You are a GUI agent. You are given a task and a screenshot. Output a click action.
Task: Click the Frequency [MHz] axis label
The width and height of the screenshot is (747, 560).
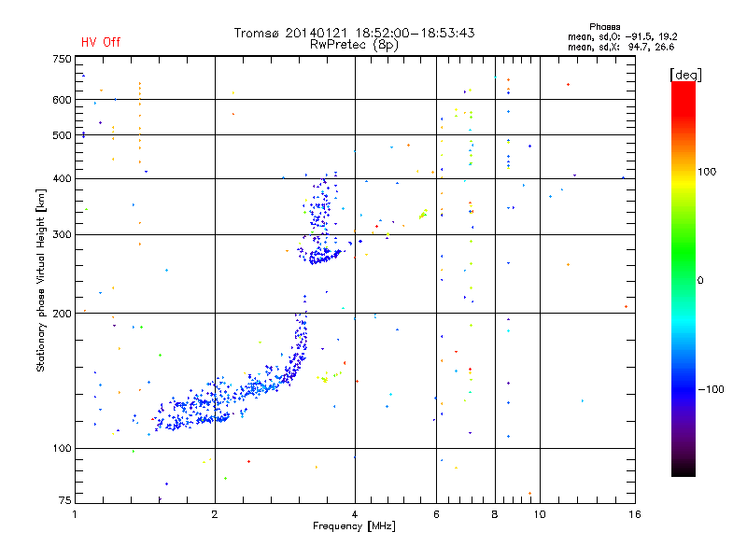point(354,526)
